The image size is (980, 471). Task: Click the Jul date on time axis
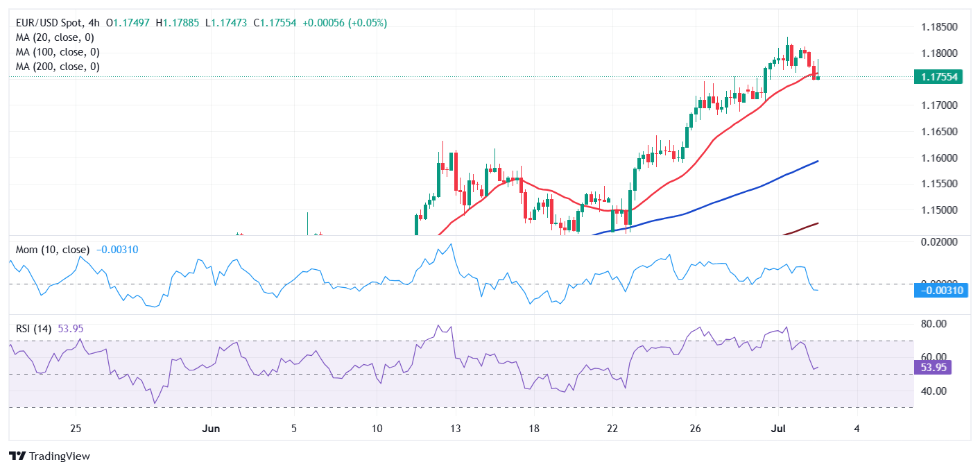778,429
